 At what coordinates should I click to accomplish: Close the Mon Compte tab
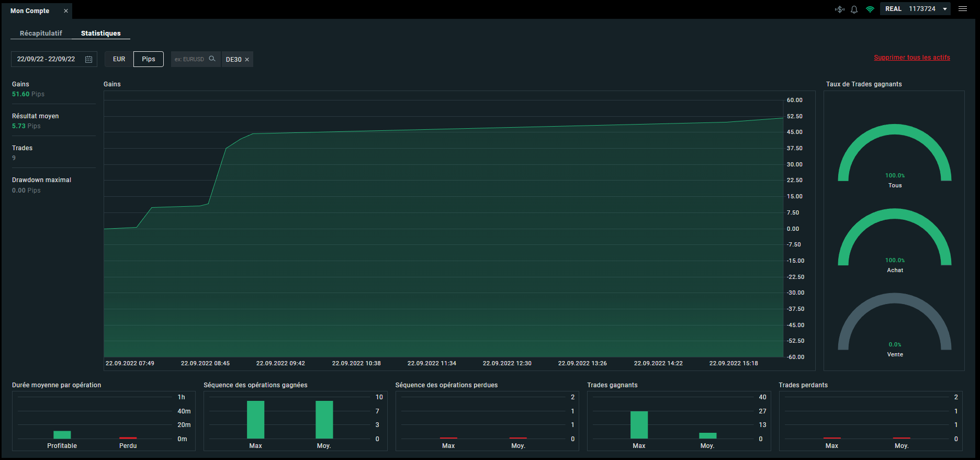(66, 11)
